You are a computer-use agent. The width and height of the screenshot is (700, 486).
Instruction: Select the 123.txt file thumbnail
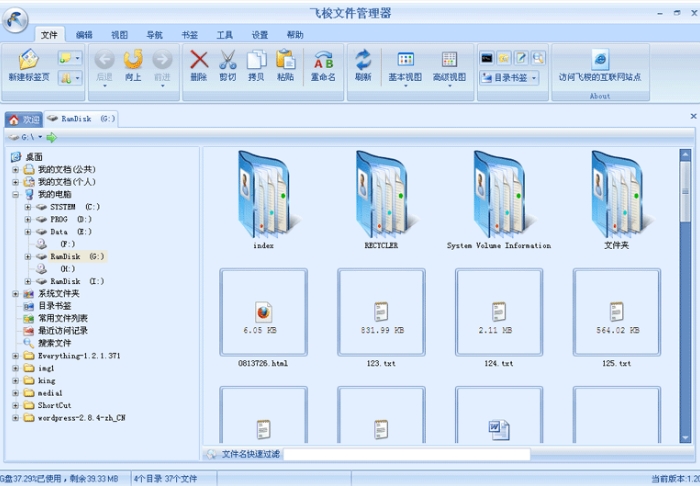381,312
